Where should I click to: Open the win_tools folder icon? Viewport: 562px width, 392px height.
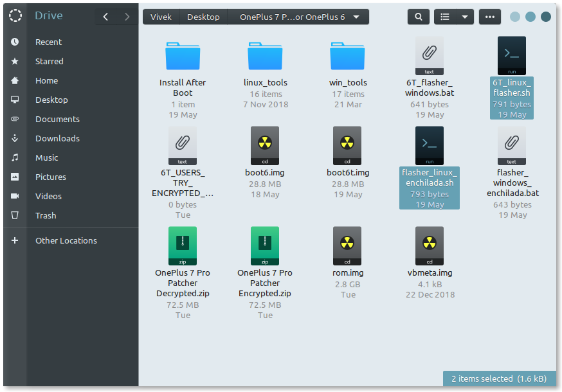pos(347,56)
